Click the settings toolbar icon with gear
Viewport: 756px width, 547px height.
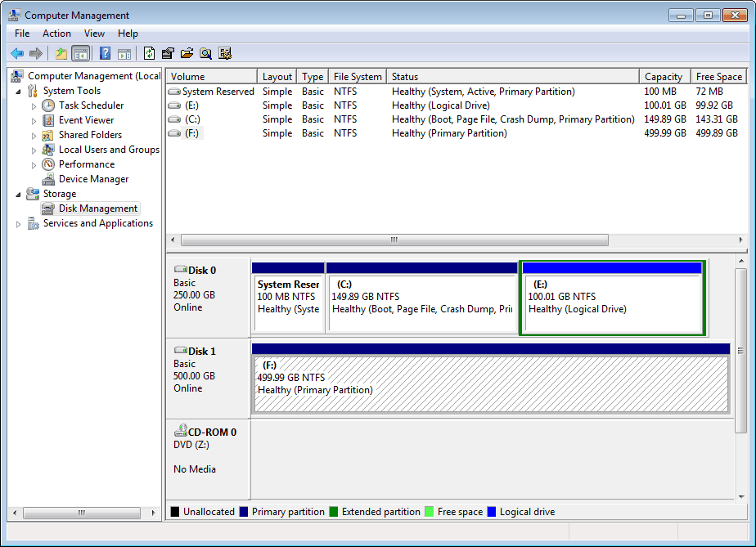click(225, 53)
